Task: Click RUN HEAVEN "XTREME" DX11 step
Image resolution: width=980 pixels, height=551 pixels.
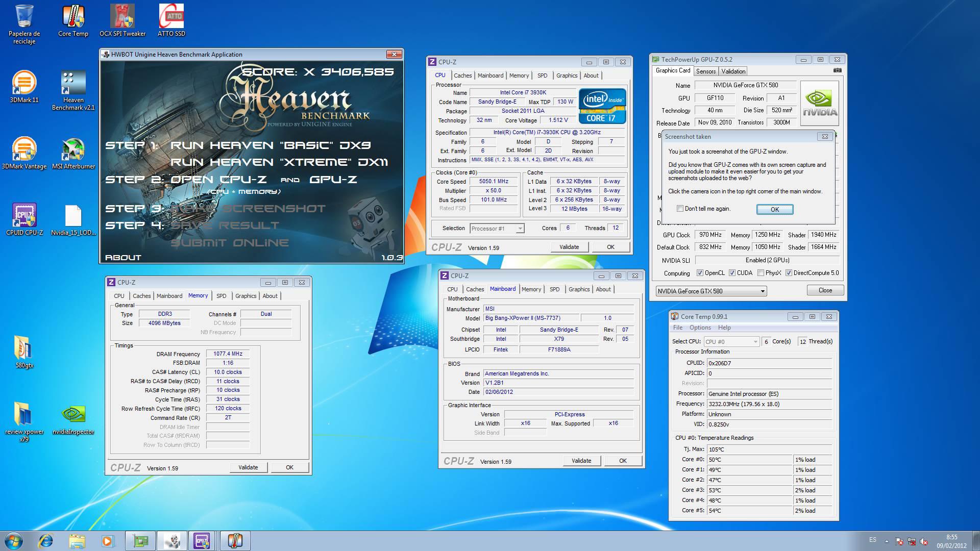Action: click(279, 162)
